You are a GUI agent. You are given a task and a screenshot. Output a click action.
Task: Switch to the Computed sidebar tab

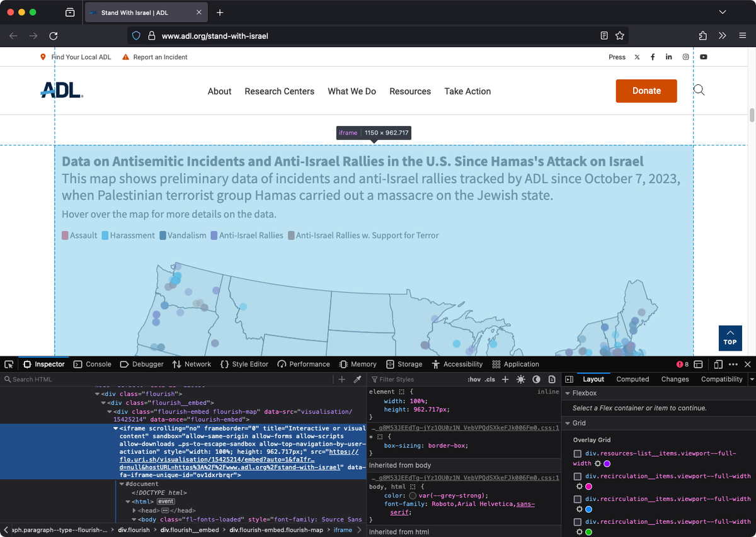633,380
